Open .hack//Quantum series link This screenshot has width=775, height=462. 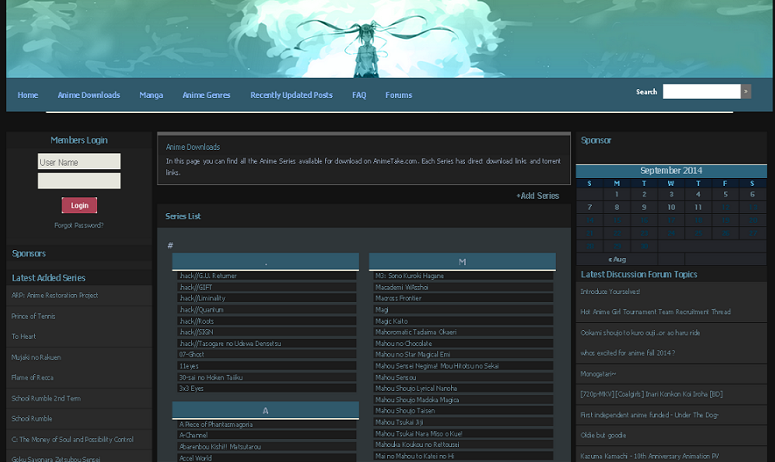pos(201,309)
